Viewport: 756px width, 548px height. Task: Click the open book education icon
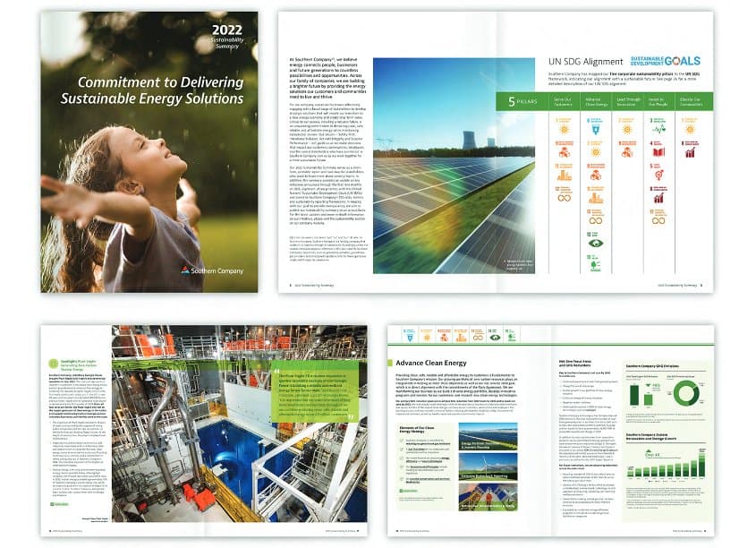pos(658,150)
